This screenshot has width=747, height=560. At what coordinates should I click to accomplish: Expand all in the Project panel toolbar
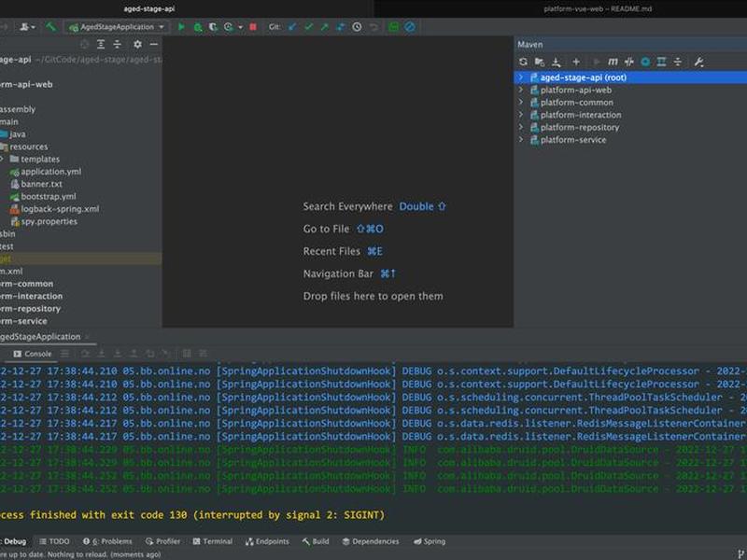101,44
